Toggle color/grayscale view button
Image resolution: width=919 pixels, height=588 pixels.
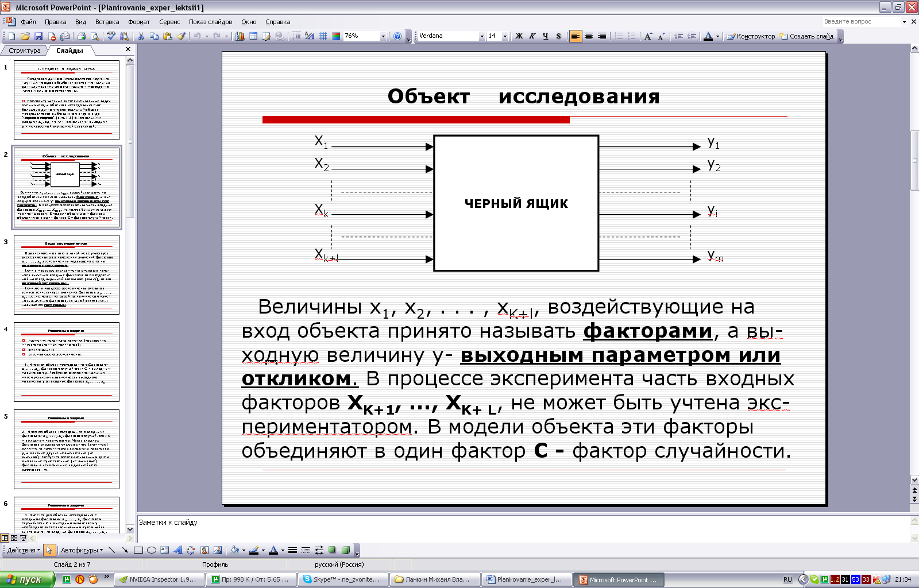tap(336, 36)
